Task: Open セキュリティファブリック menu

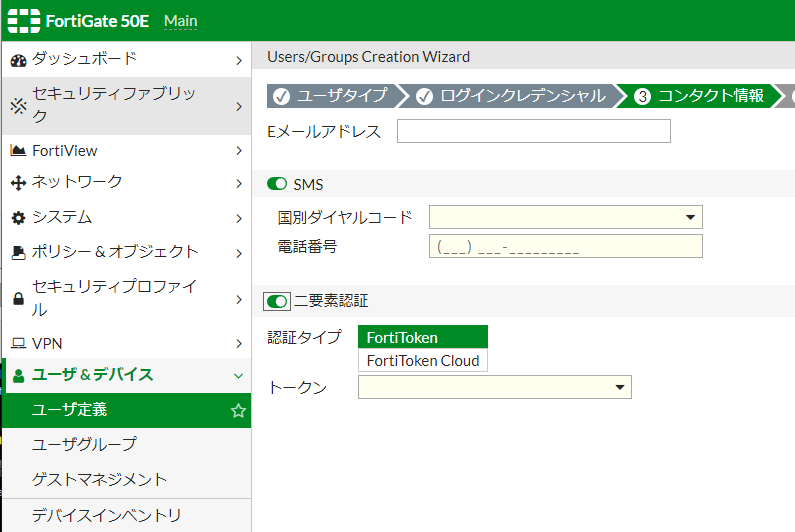Action: click(127, 106)
